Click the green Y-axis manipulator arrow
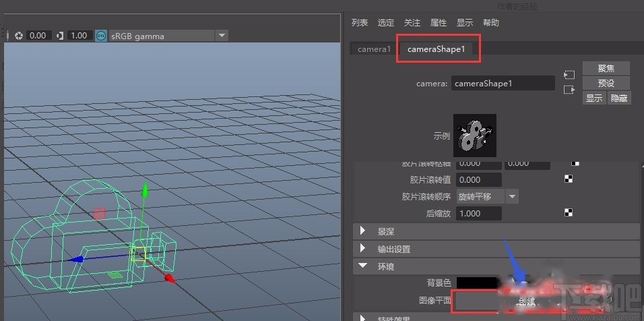644x321 pixels. click(144, 191)
